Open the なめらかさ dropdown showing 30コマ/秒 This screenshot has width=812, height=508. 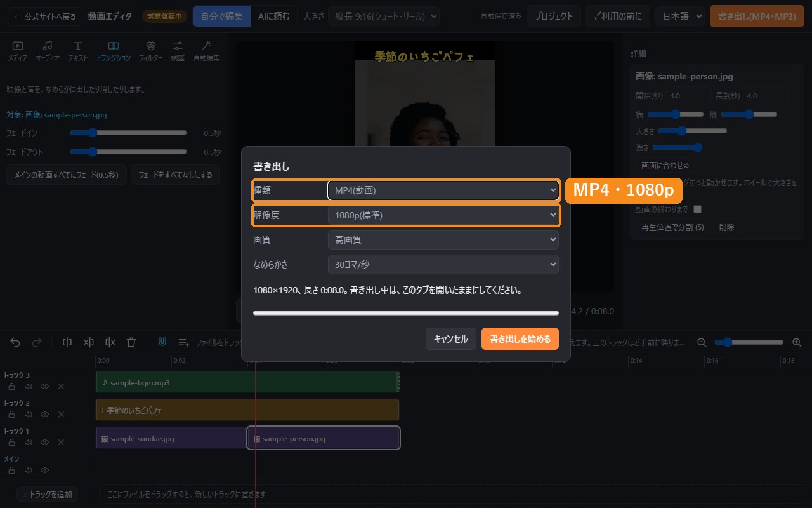click(443, 264)
